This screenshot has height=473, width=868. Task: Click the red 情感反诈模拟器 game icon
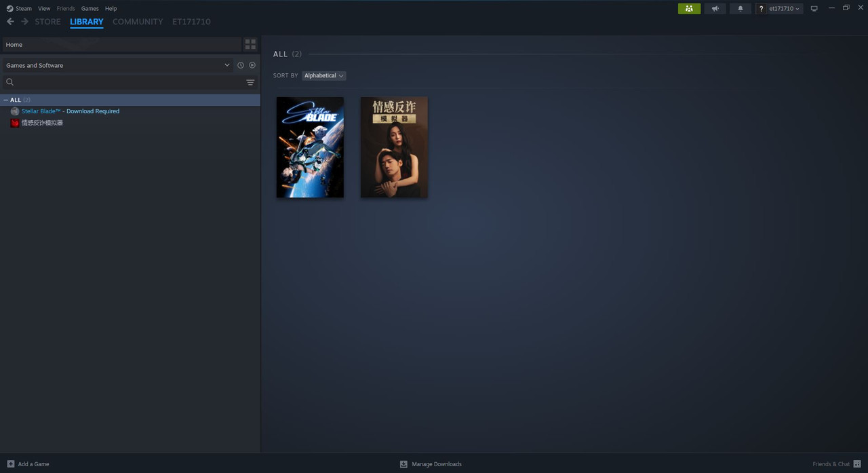click(15, 123)
